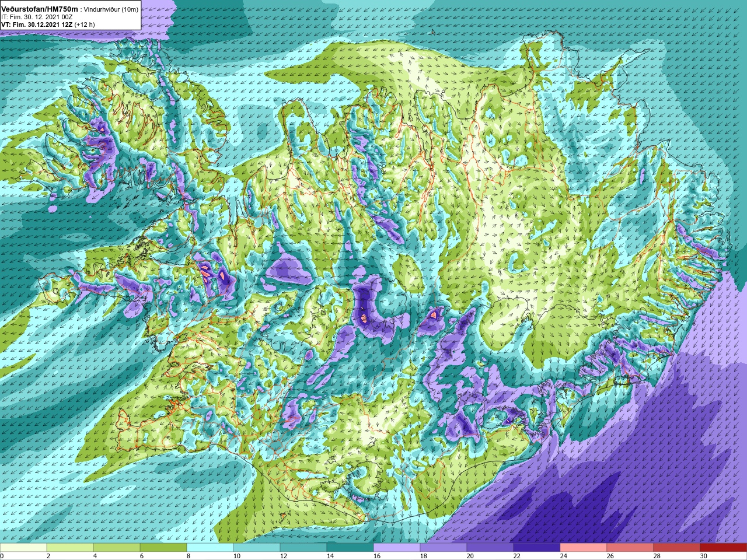Select the VT: Fim. 30.12.2021 12Z line
Image resolution: width=747 pixels, height=560 pixels.
pos(48,24)
